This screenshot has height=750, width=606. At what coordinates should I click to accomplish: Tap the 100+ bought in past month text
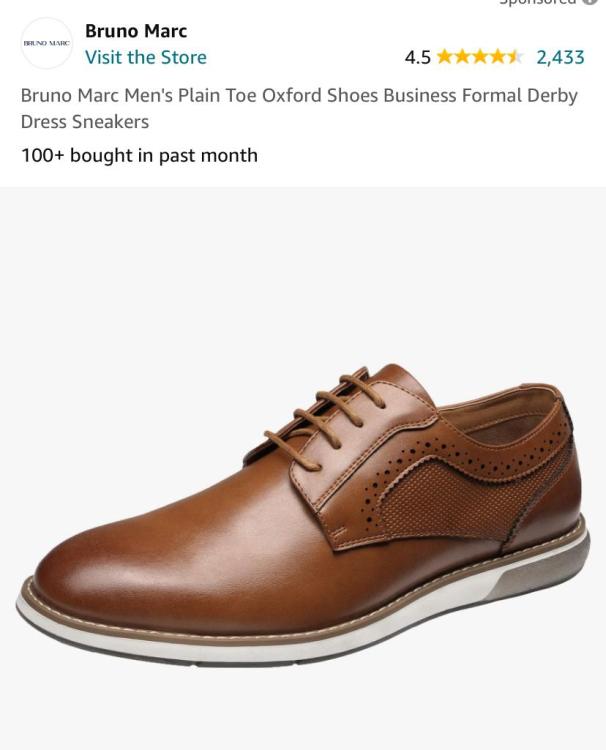tap(139, 155)
